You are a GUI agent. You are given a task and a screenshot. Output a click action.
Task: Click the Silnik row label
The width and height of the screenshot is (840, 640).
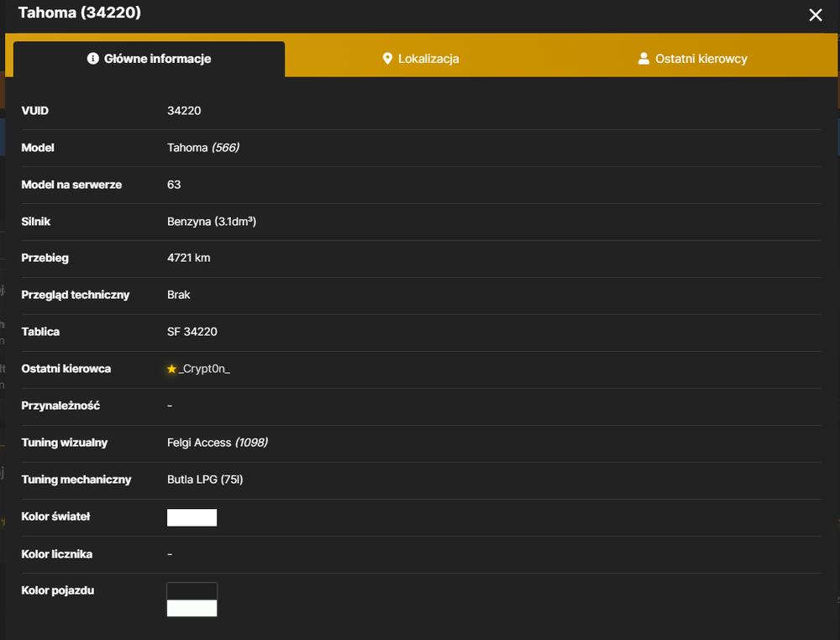[x=36, y=222]
